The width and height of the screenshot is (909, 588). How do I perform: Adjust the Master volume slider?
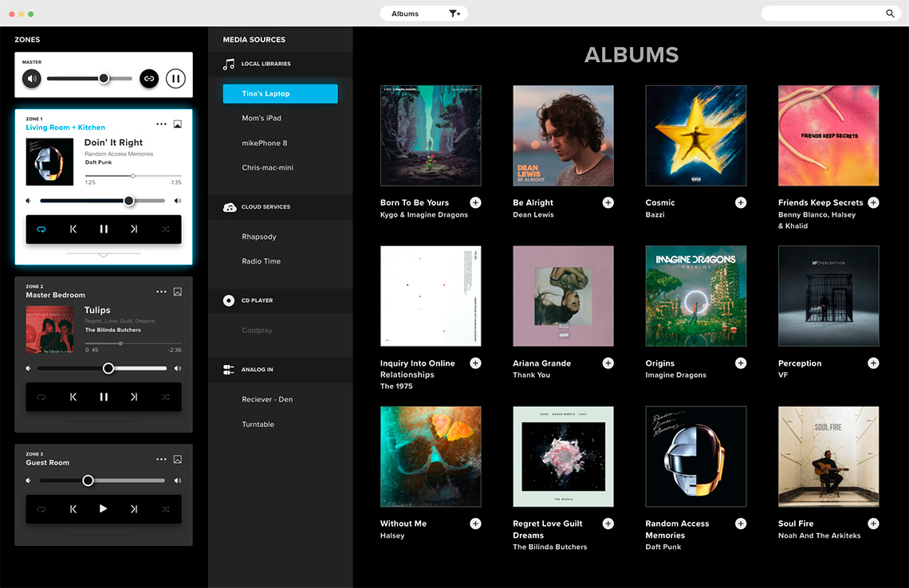(x=90, y=78)
